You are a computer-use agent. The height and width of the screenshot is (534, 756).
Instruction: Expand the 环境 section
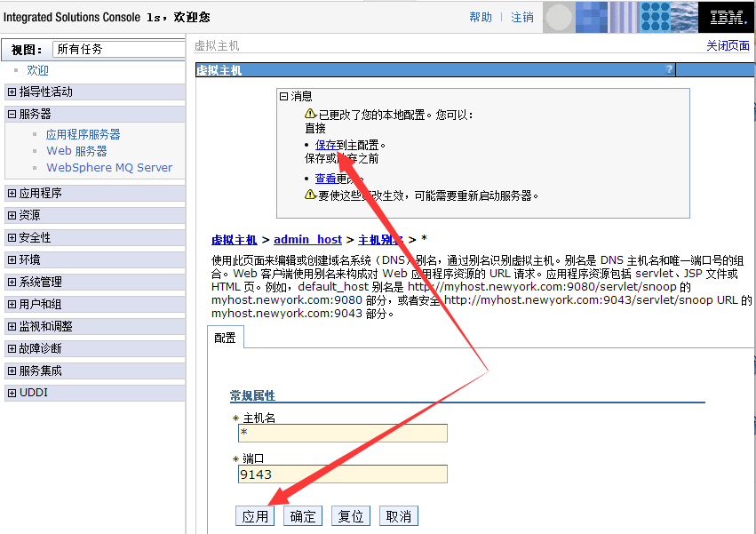[x=12, y=259]
